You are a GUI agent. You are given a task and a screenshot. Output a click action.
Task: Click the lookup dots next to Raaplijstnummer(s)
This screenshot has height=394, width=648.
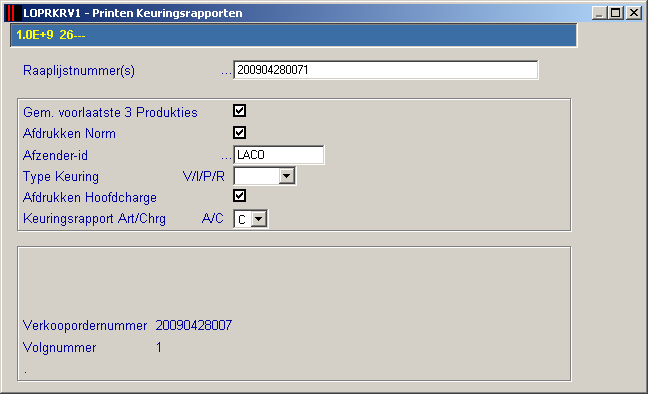pos(226,74)
